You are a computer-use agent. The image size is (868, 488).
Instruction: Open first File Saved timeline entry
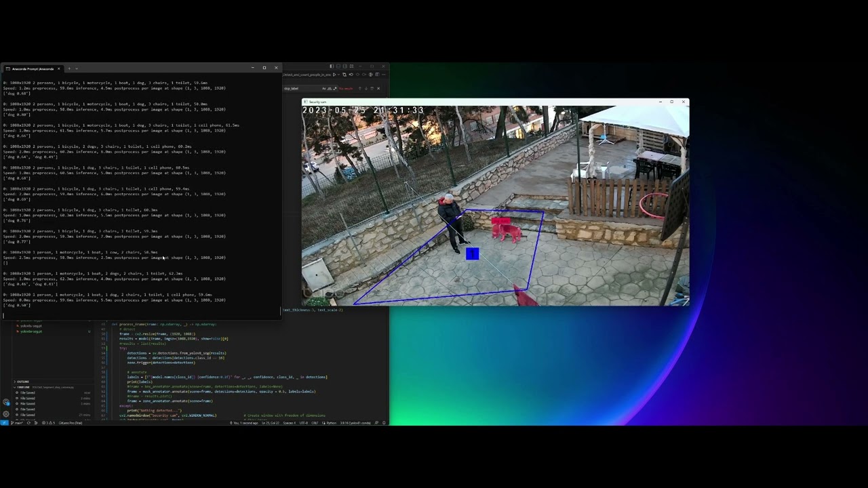(28, 393)
